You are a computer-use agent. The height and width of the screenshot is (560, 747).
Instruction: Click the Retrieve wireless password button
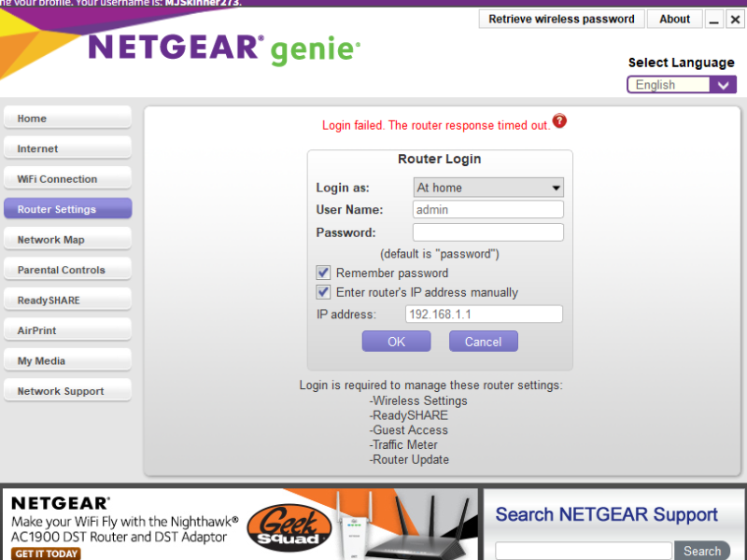(x=561, y=19)
